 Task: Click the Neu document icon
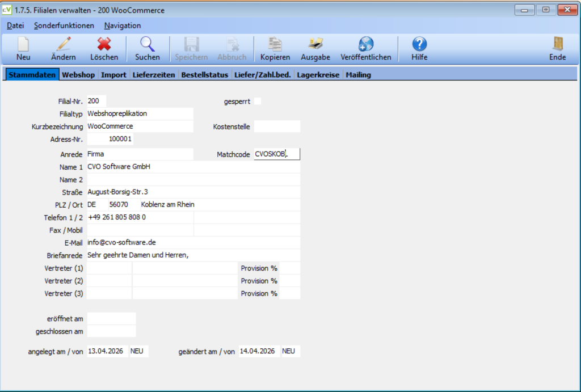click(x=23, y=44)
